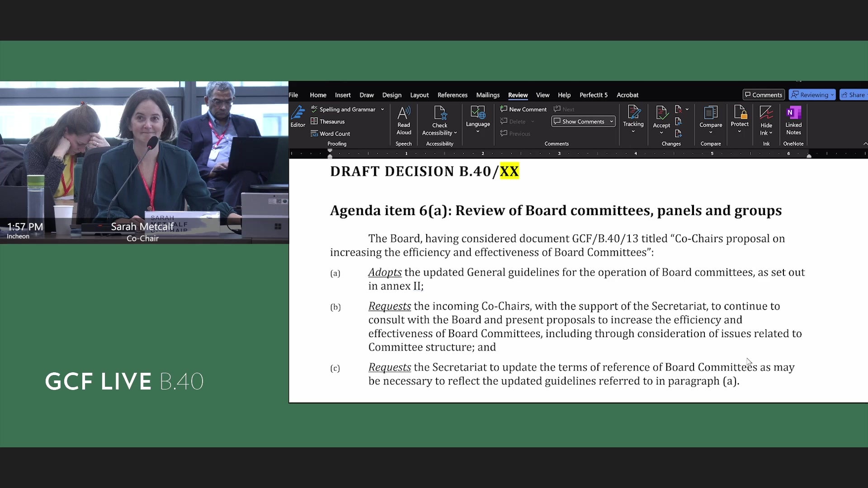868x488 pixels.
Task: Collapse the ribbon with the chevron
Action: 865,144
